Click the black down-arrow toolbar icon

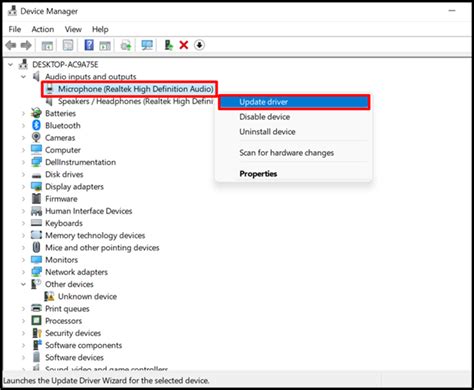(199, 45)
